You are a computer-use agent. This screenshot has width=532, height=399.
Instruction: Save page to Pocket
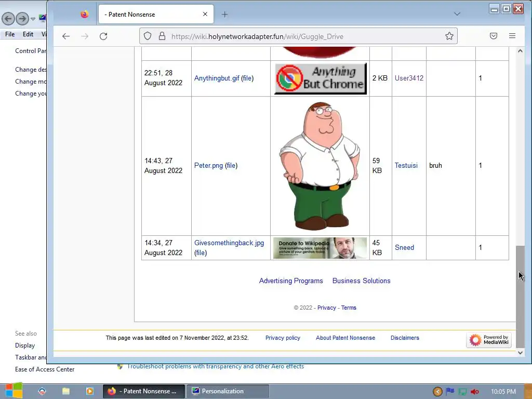pyautogui.click(x=494, y=36)
